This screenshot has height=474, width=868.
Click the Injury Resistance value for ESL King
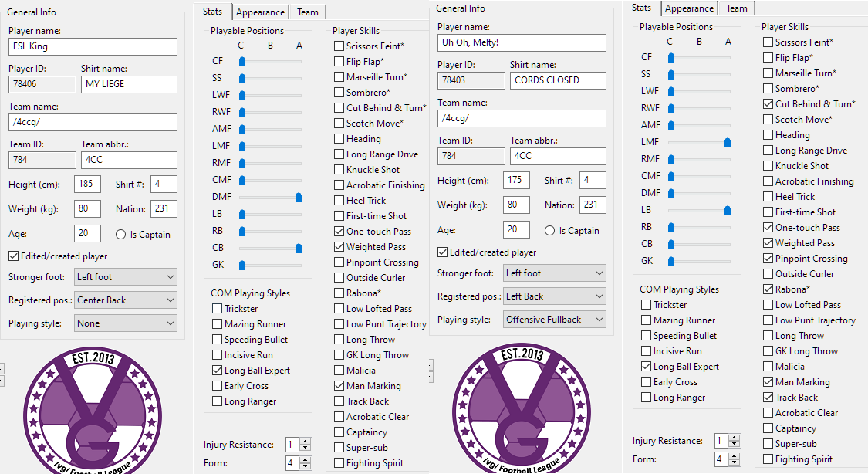(293, 445)
